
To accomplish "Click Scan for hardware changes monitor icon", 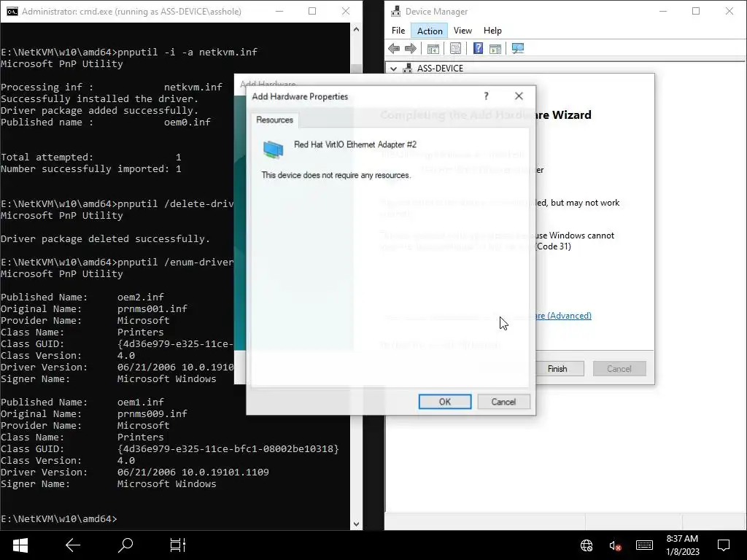I will coord(518,49).
